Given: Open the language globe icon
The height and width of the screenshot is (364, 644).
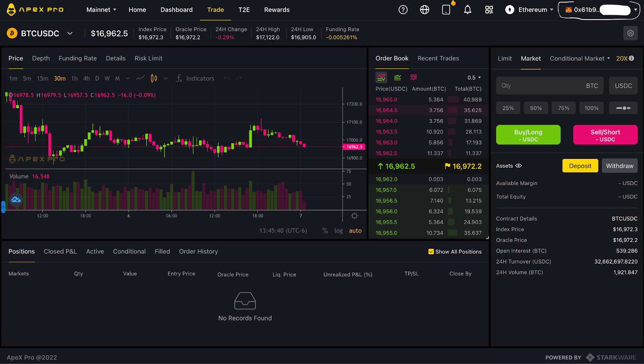Looking at the screenshot, I should click(425, 10).
